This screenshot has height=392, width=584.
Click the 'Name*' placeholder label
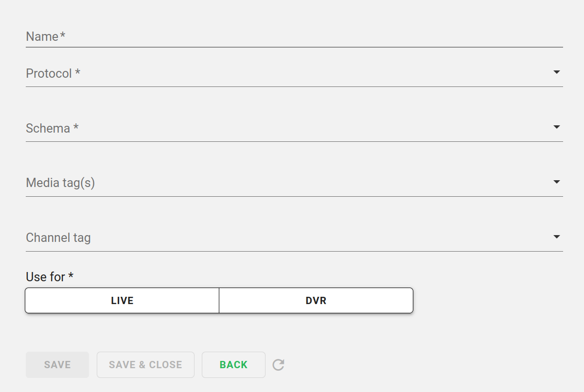pyautogui.click(x=45, y=37)
